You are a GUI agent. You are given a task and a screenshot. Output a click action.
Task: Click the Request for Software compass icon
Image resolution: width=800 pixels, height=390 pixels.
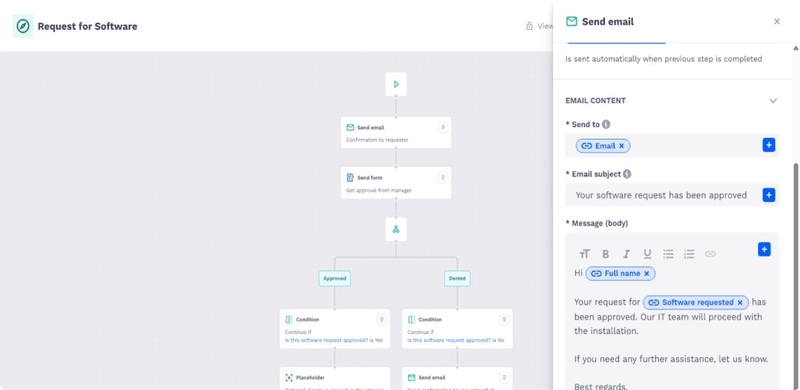click(23, 26)
